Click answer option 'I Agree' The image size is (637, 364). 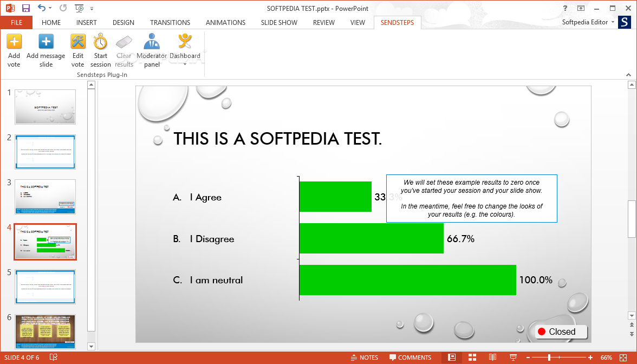click(x=206, y=197)
